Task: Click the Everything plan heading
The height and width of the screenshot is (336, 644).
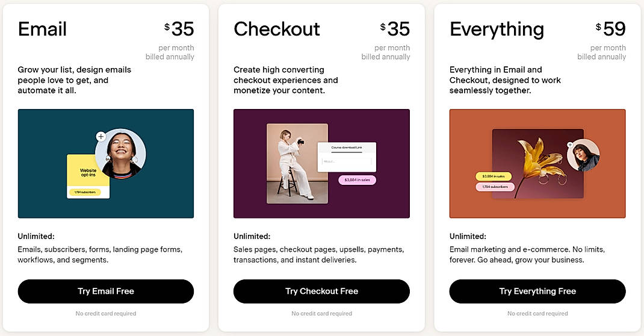Action: [497, 29]
